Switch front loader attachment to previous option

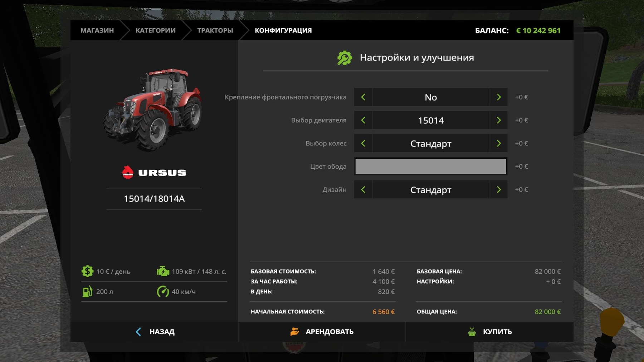pos(363,97)
